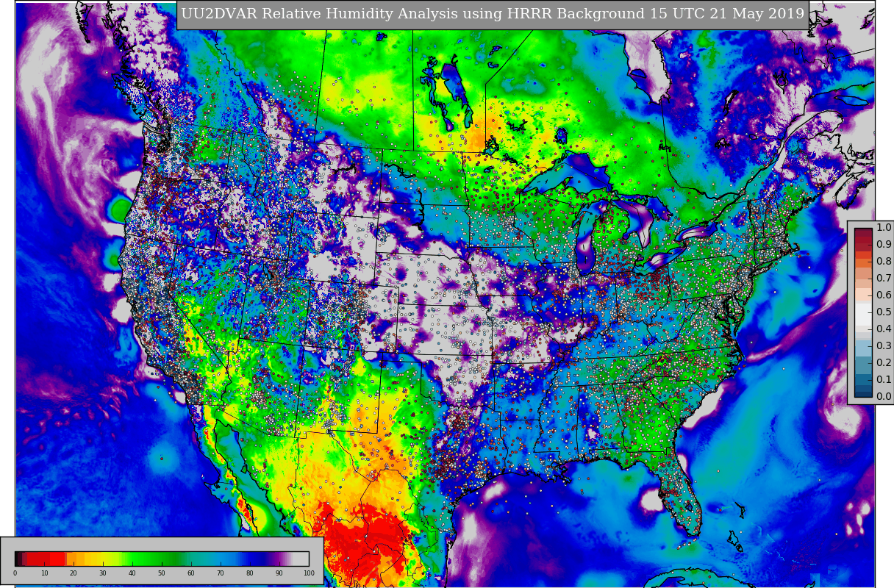Pick the bright orange swatch beside 0.8 label
Image resolution: width=894 pixels, height=588 pixels.
(863, 262)
